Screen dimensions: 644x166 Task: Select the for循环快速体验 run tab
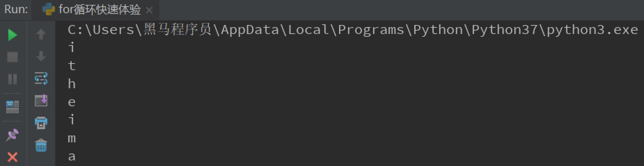pyautogui.click(x=99, y=10)
